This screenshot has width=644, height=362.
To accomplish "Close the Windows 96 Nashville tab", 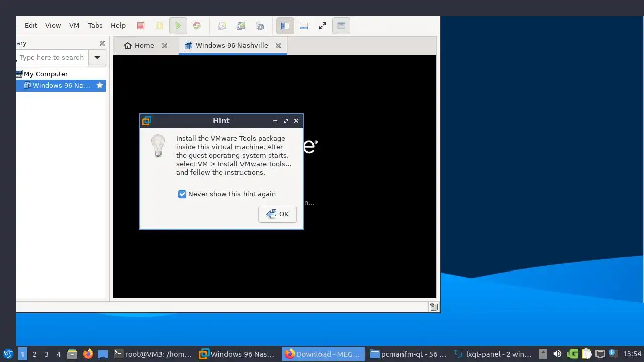I will click(x=278, y=46).
